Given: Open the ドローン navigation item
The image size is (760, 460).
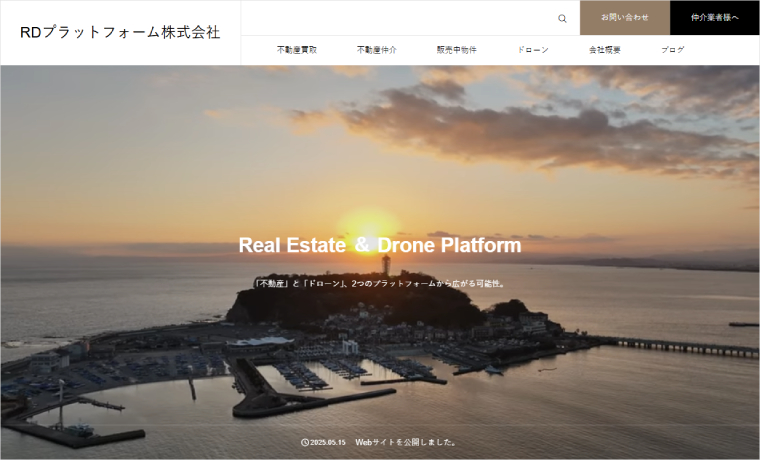Looking at the screenshot, I should pos(533,50).
